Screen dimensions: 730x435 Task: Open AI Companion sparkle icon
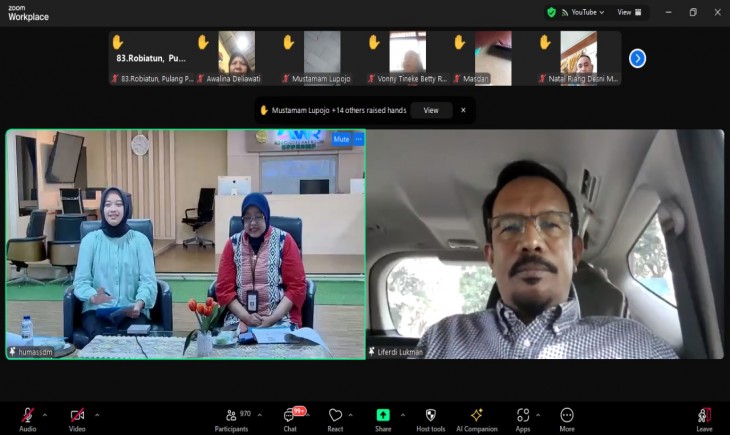tap(476, 415)
